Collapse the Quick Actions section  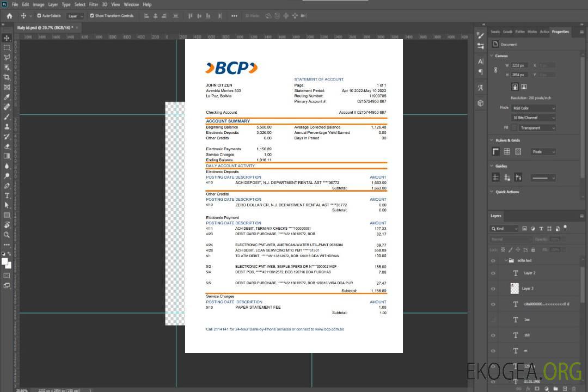click(492, 192)
